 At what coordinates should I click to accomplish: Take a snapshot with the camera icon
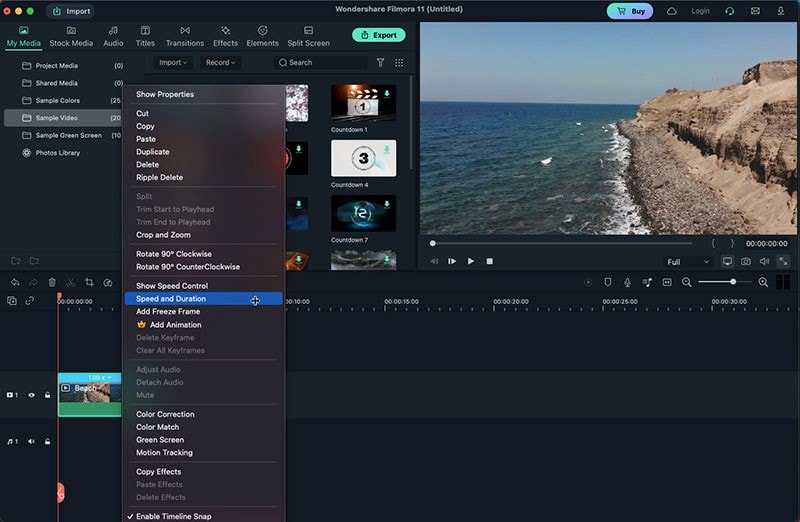click(x=745, y=261)
